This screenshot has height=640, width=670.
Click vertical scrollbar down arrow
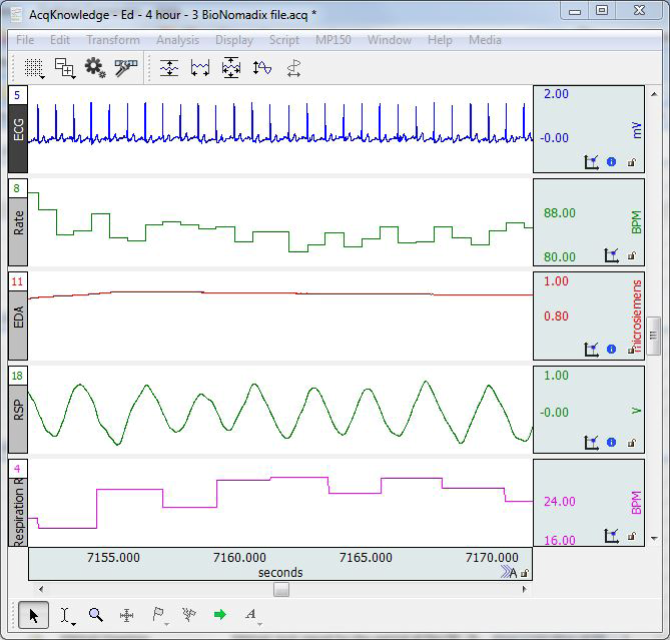point(654,539)
